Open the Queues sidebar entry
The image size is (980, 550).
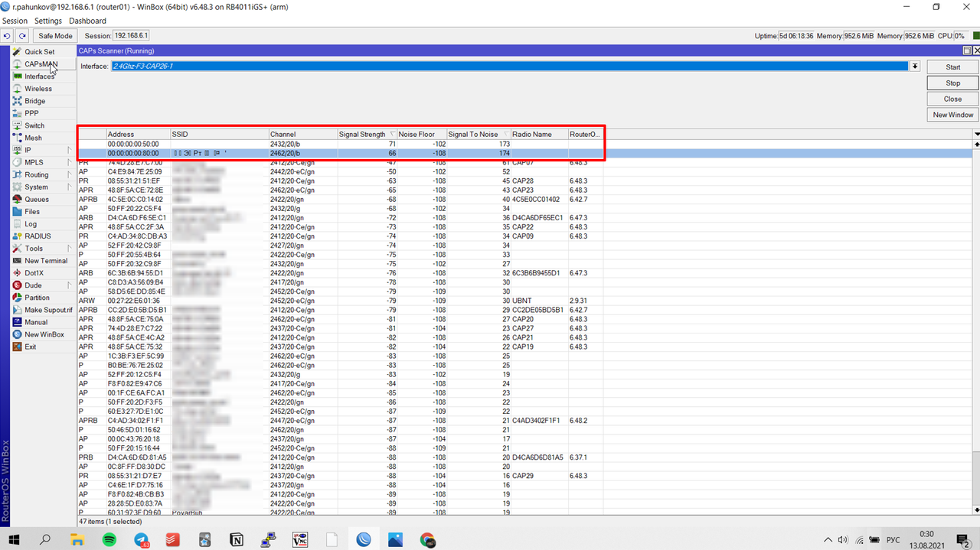36,199
